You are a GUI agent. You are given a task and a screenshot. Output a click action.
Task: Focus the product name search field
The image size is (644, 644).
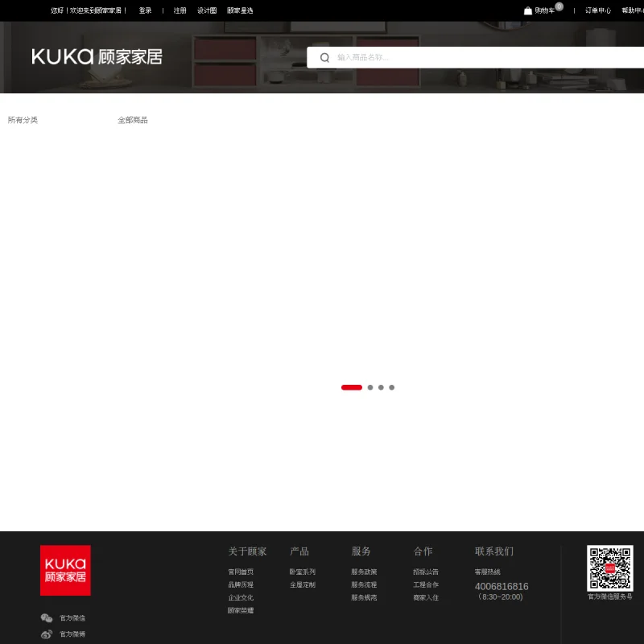(476, 57)
